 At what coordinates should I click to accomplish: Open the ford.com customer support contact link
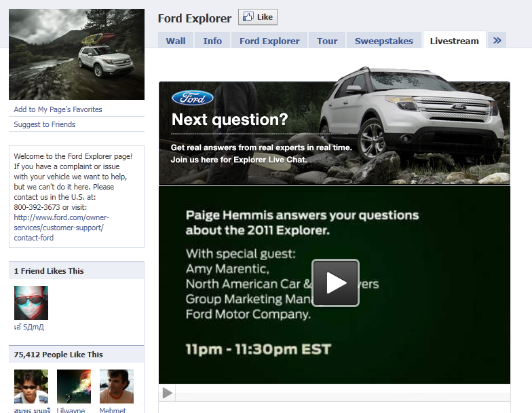point(61,228)
